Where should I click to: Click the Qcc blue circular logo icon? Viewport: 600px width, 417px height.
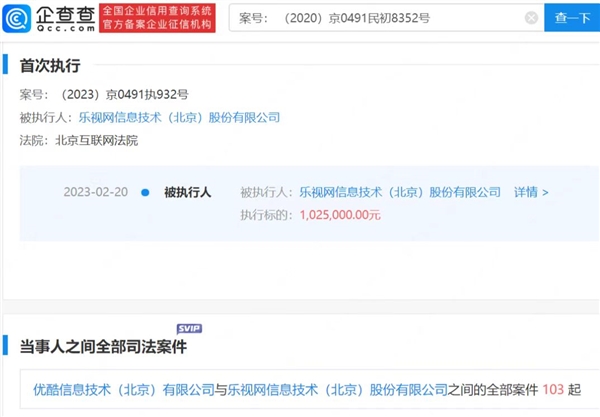16,18
